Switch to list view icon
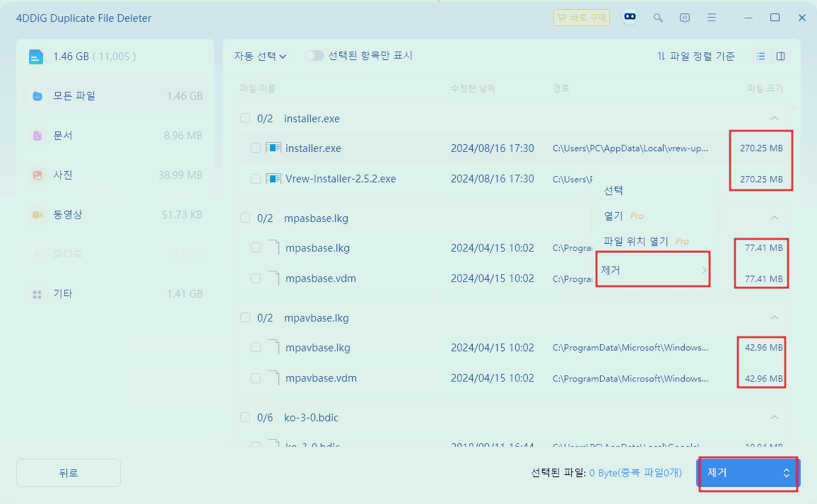This screenshot has width=817, height=504. [760, 56]
